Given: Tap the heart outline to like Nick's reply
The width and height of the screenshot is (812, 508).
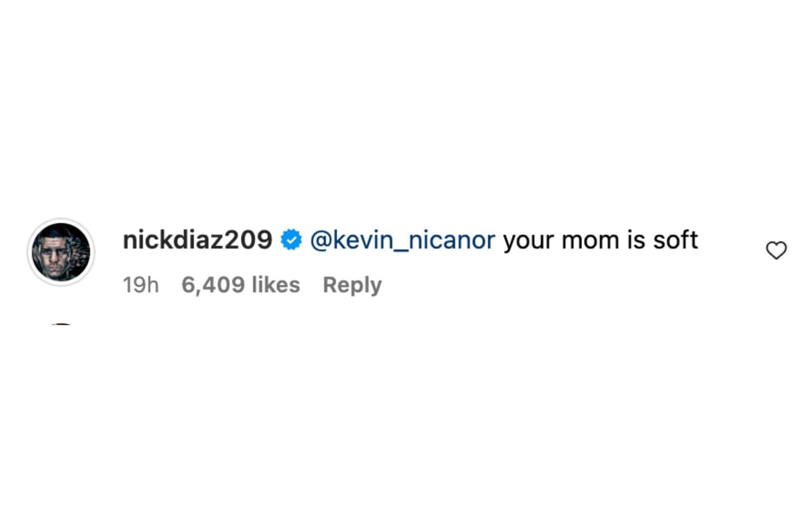Looking at the screenshot, I should coord(776,250).
